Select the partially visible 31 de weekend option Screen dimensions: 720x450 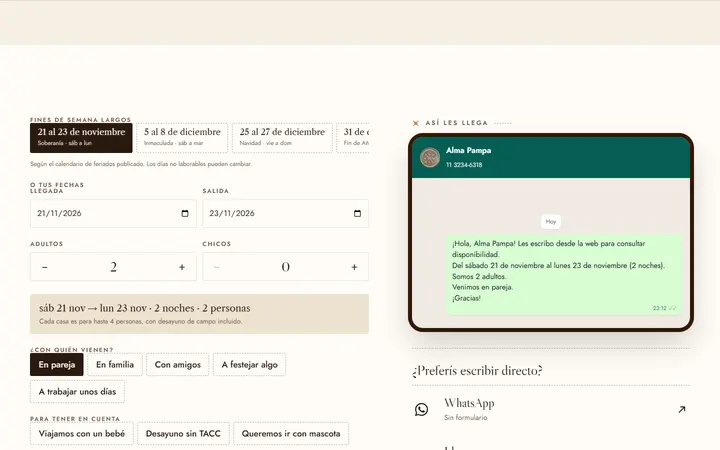pos(353,137)
